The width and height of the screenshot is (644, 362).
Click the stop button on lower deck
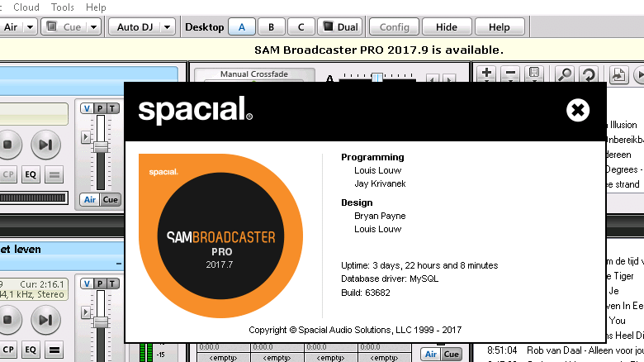(7, 320)
